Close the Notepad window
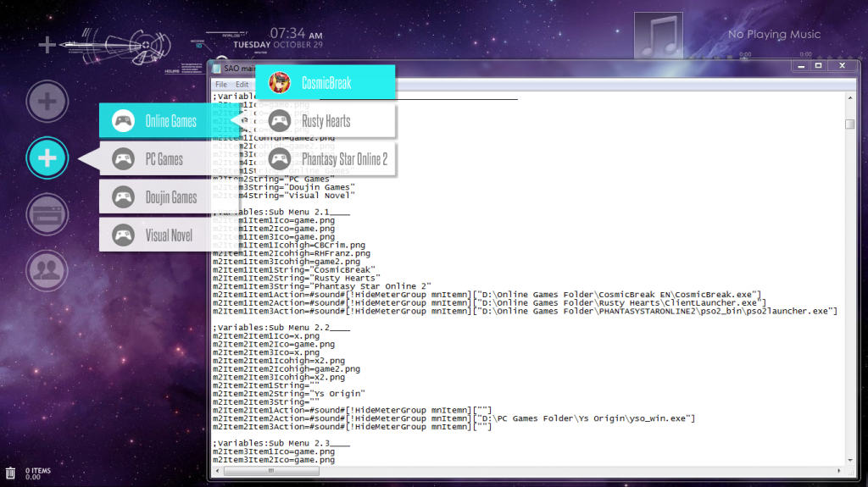The width and height of the screenshot is (868, 487). [x=842, y=66]
